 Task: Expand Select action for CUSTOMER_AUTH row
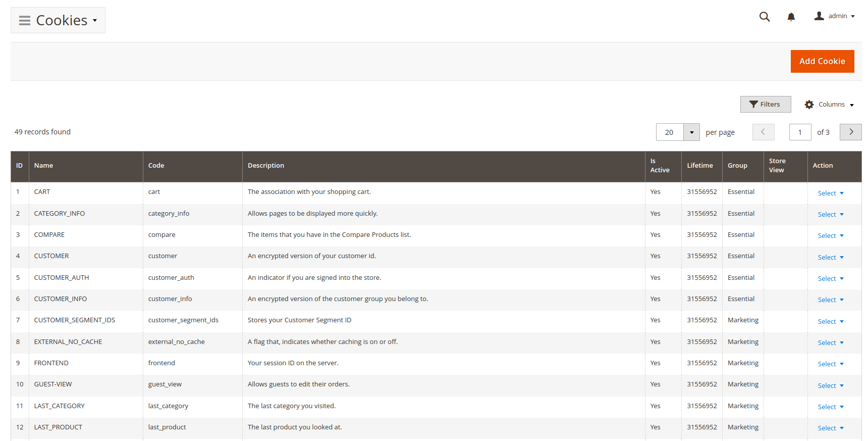point(830,278)
